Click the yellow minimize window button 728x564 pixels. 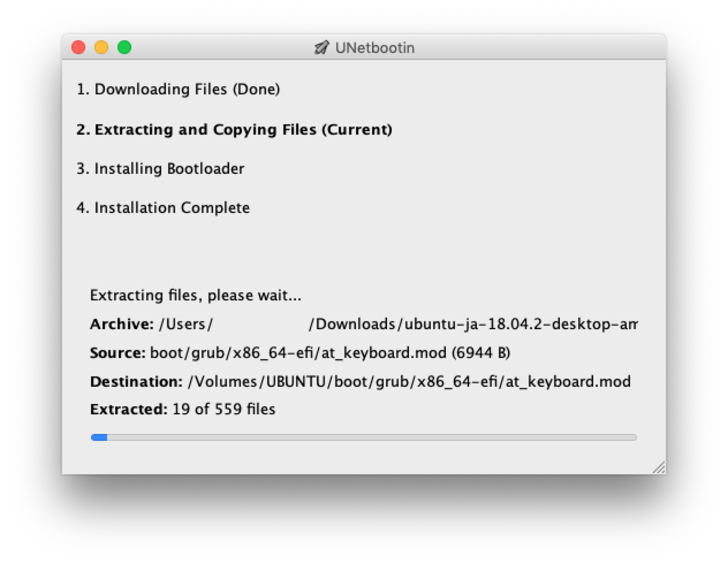tap(101, 47)
